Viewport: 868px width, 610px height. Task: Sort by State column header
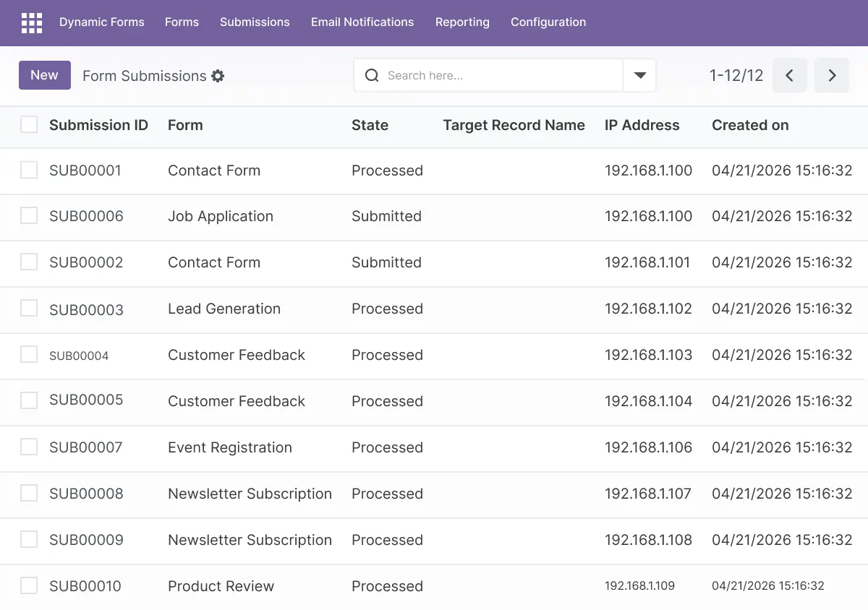(x=370, y=125)
